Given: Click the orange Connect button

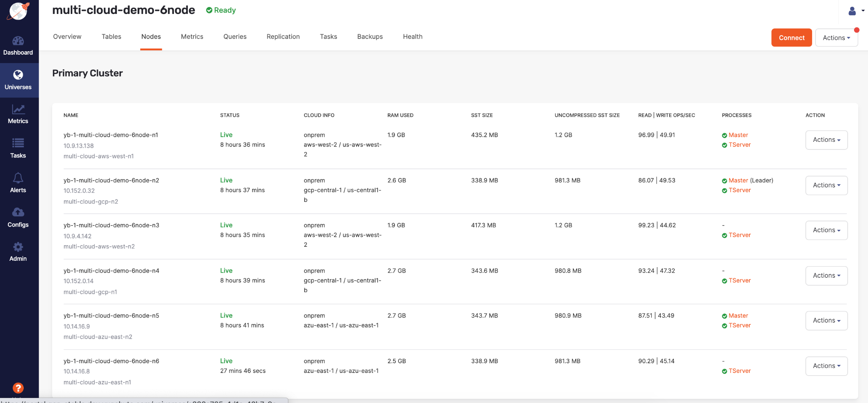Looking at the screenshot, I should click(x=791, y=38).
